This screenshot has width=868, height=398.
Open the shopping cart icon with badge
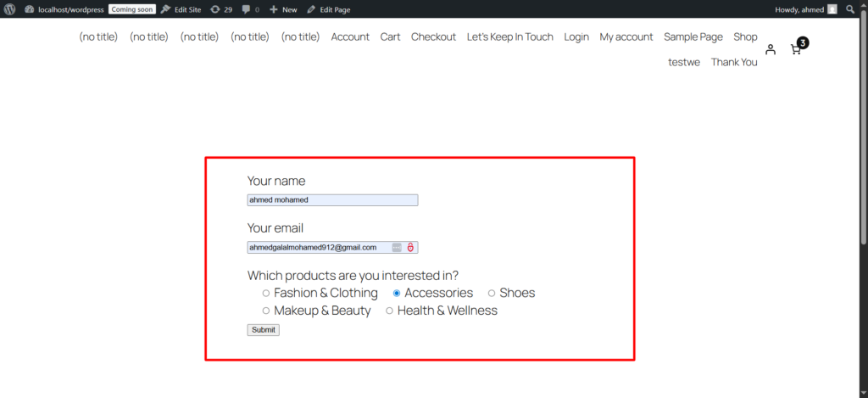click(796, 49)
